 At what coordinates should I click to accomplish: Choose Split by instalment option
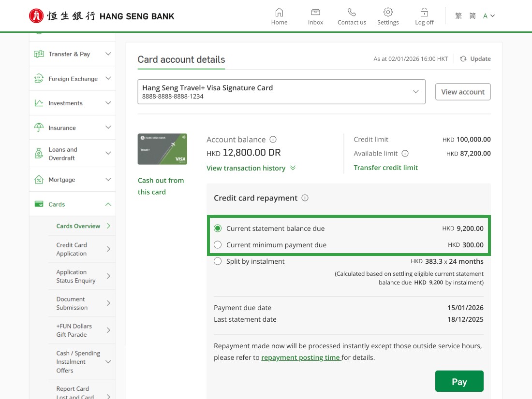tap(218, 261)
